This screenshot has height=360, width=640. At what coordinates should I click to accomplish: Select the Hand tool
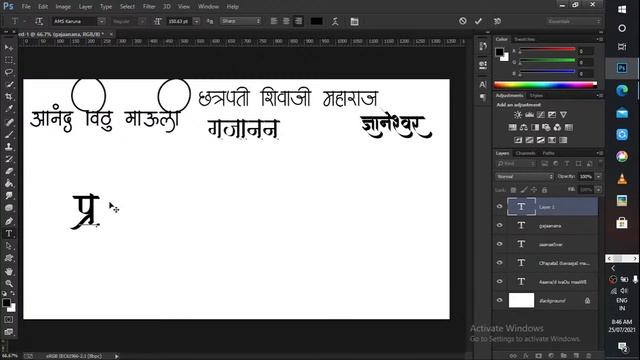[x=9, y=271]
